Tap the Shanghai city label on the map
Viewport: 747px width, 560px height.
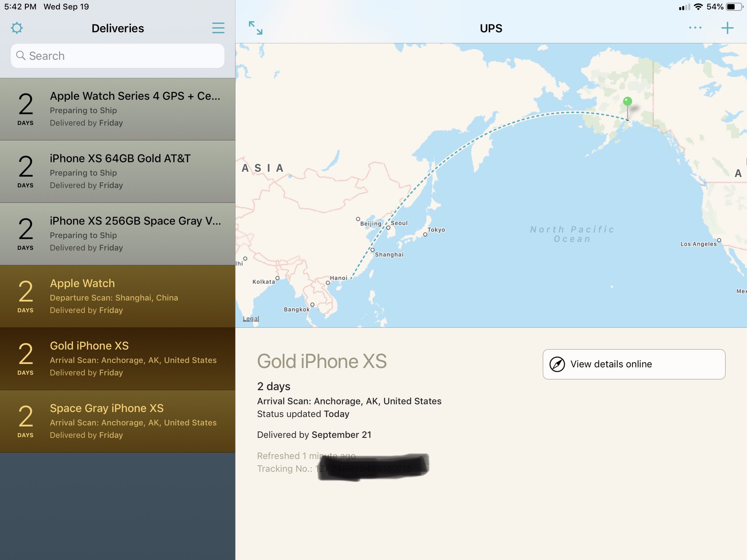389,255
